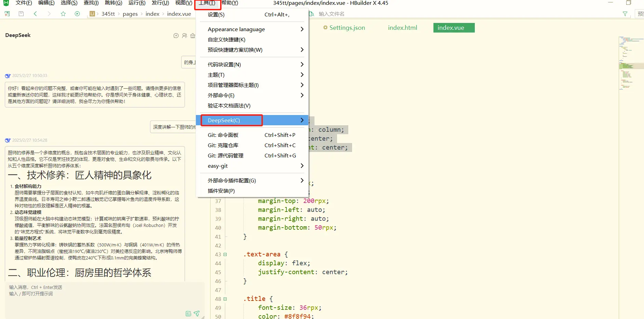Click index folder in the breadcrumb path

(152, 14)
